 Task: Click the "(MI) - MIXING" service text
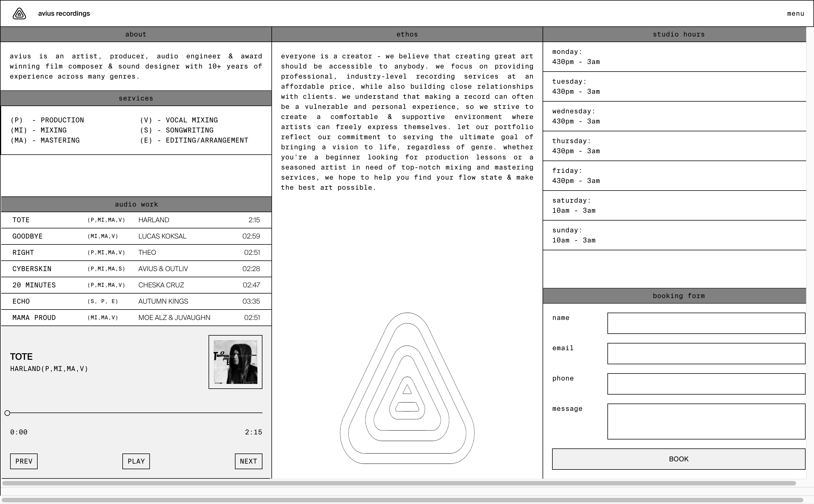(x=38, y=130)
